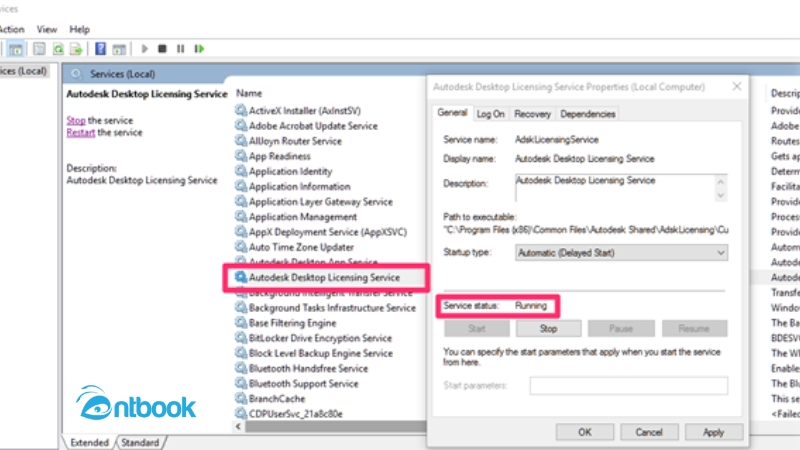Click gear icon beside Application Identity
The height and width of the screenshot is (450, 800).
click(240, 170)
